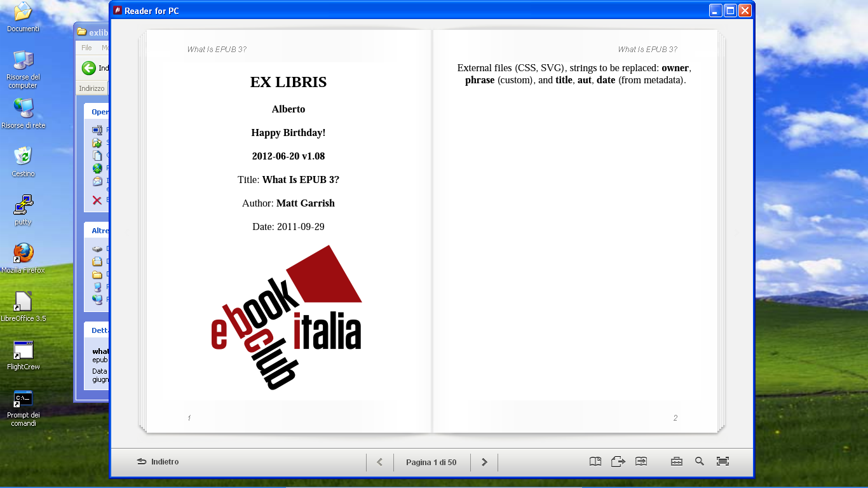Click the page-with-outgoing-arrow icon in Reader toolbar
Image resolution: width=868 pixels, height=488 pixels.
pyautogui.click(x=618, y=462)
